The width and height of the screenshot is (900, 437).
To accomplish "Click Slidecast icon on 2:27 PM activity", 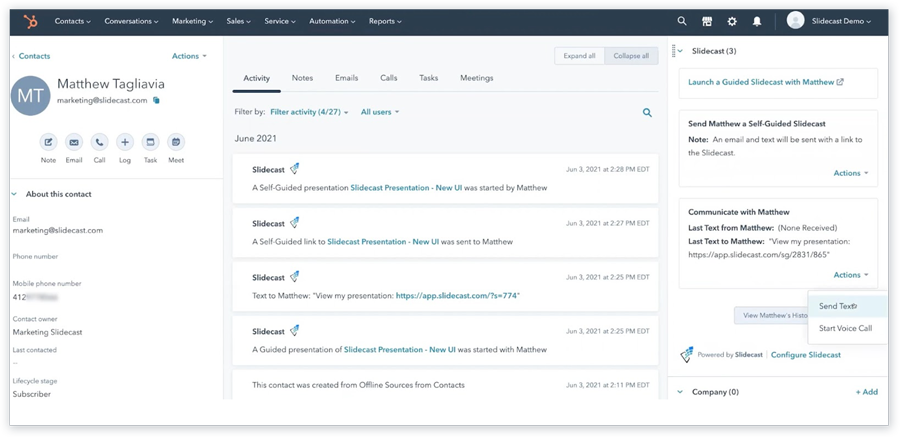I will 294,223.
